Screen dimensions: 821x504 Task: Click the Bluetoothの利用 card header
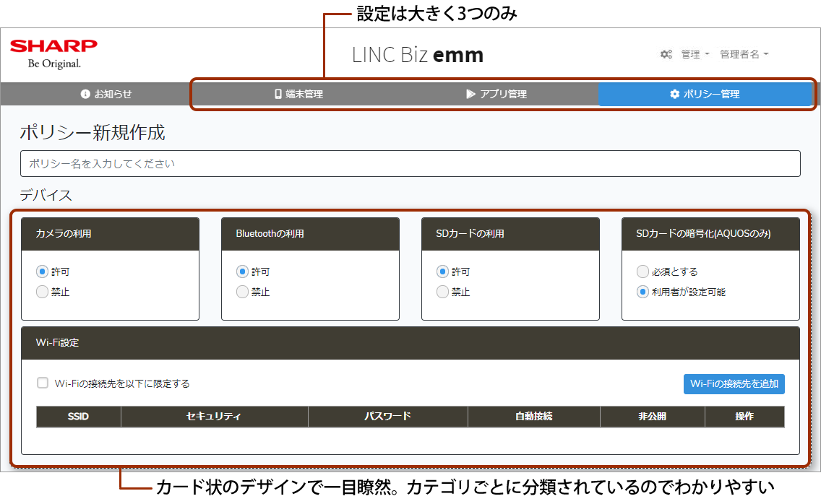[x=310, y=234]
